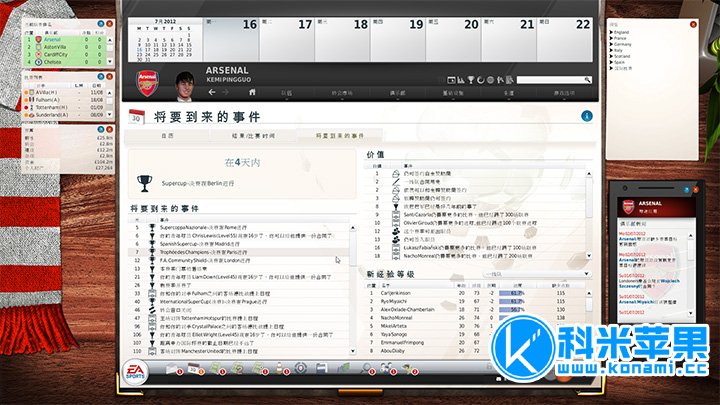The height and width of the screenshot is (405, 720).
Task: Select the International SuperCup event row
Action: pyautogui.click(x=239, y=302)
